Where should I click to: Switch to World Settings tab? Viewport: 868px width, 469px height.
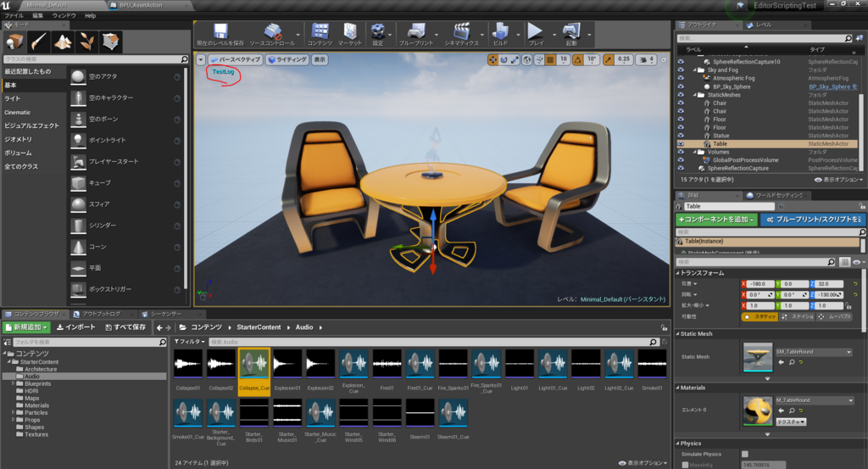[778, 195]
